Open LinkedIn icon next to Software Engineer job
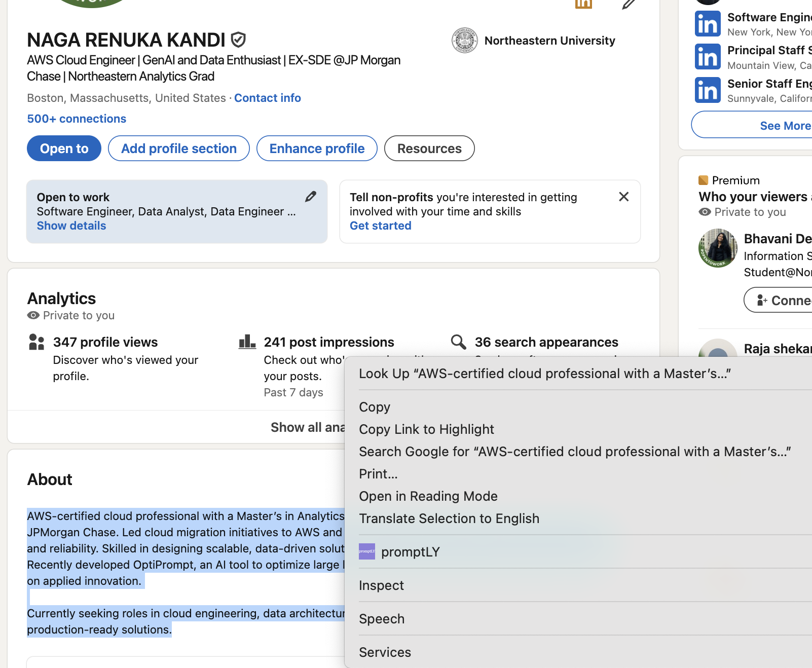 708,24
